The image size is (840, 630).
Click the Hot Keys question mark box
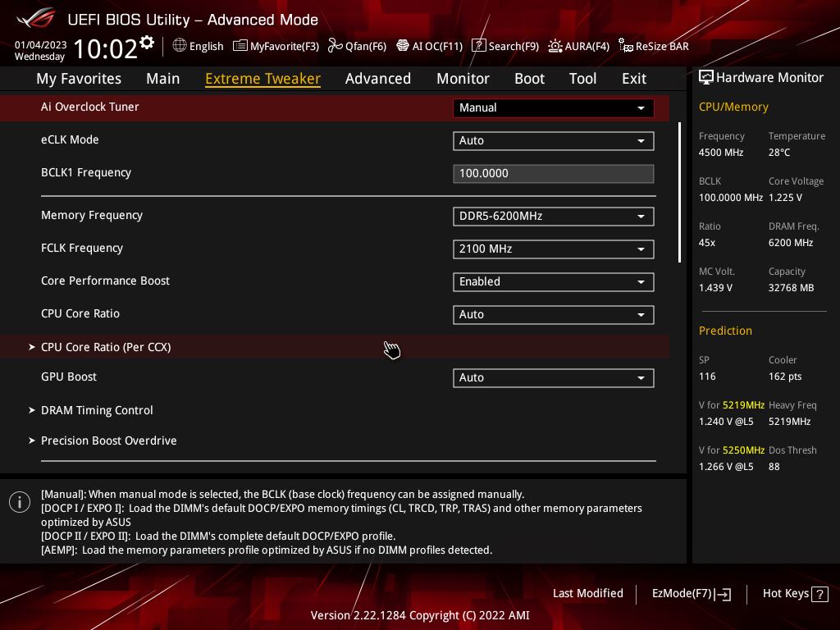tap(819, 594)
